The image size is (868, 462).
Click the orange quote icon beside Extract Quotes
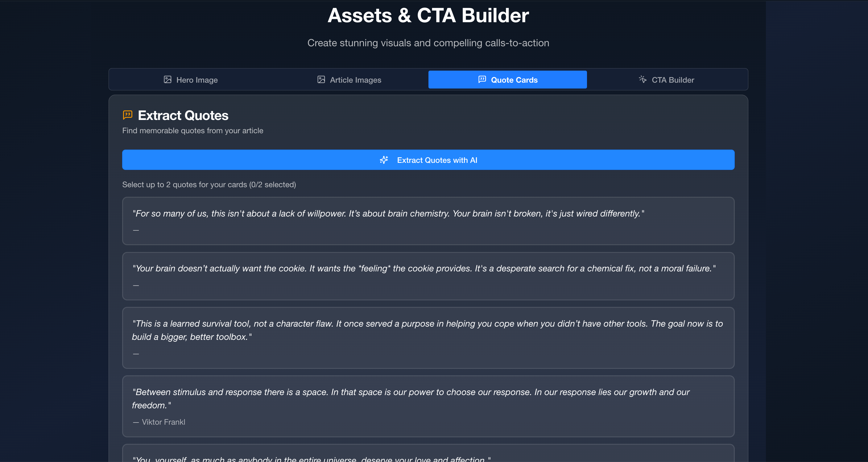coord(128,115)
